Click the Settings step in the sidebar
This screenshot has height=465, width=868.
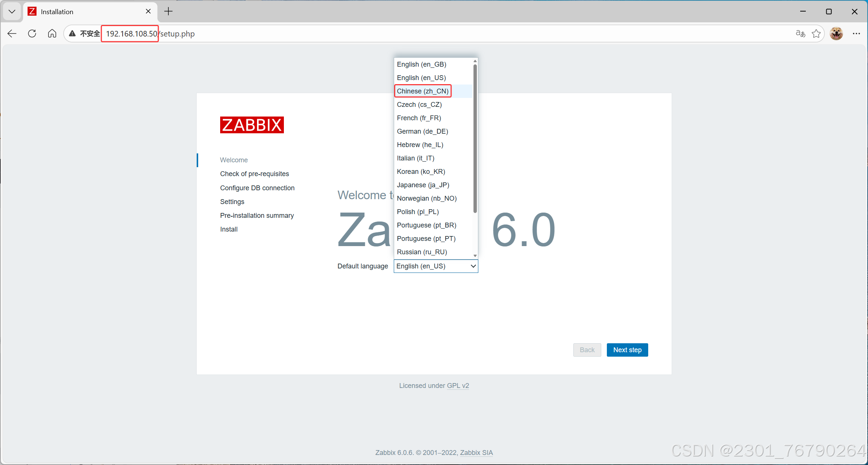[x=232, y=202]
